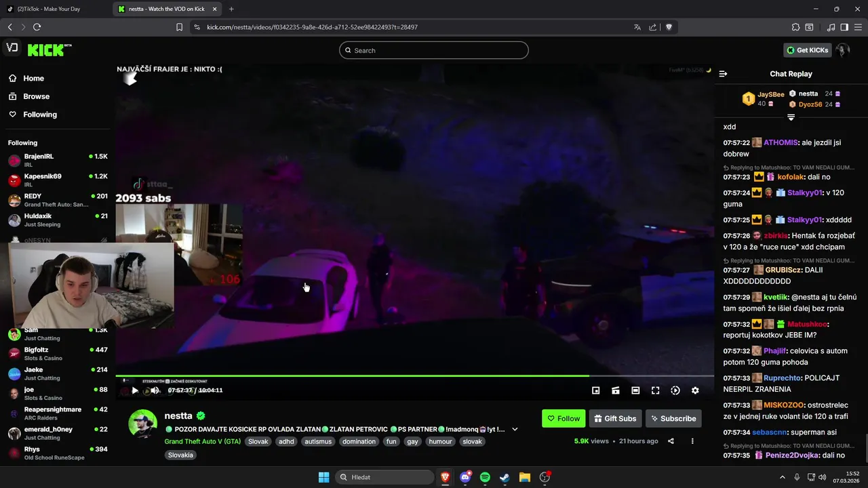Focus the Kick search field
The height and width of the screenshot is (488, 868).
pos(434,50)
